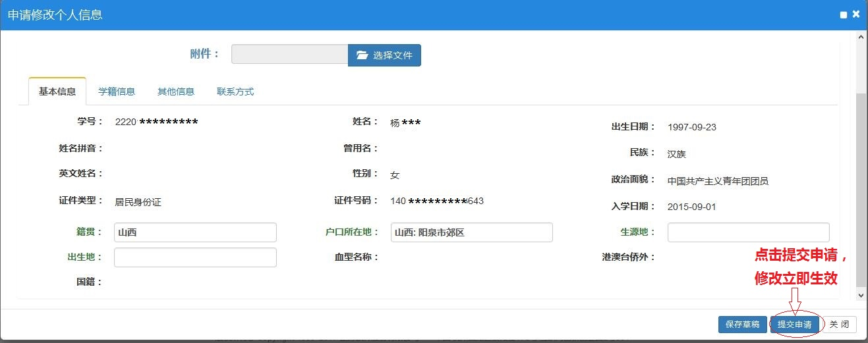Focus the empty 生源地 input box
Viewport: 868px width, 343px height.
(x=748, y=232)
